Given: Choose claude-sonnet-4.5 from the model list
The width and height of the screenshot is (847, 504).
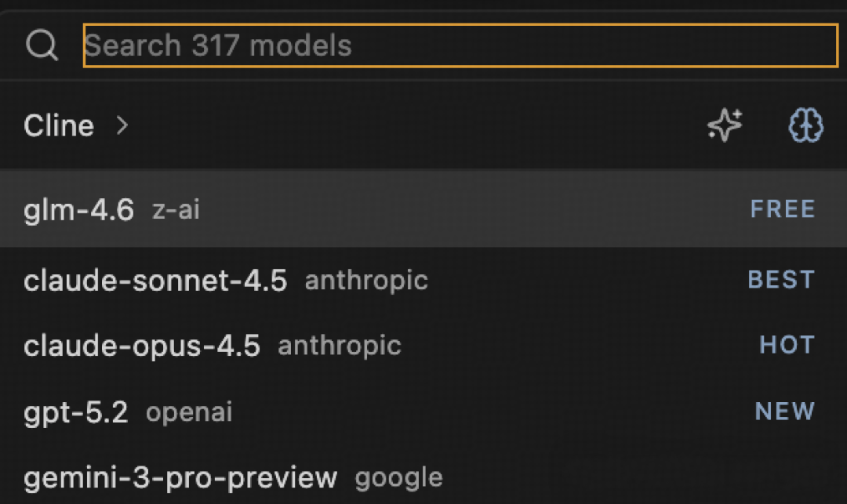Looking at the screenshot, I should [x=155, y=280].
